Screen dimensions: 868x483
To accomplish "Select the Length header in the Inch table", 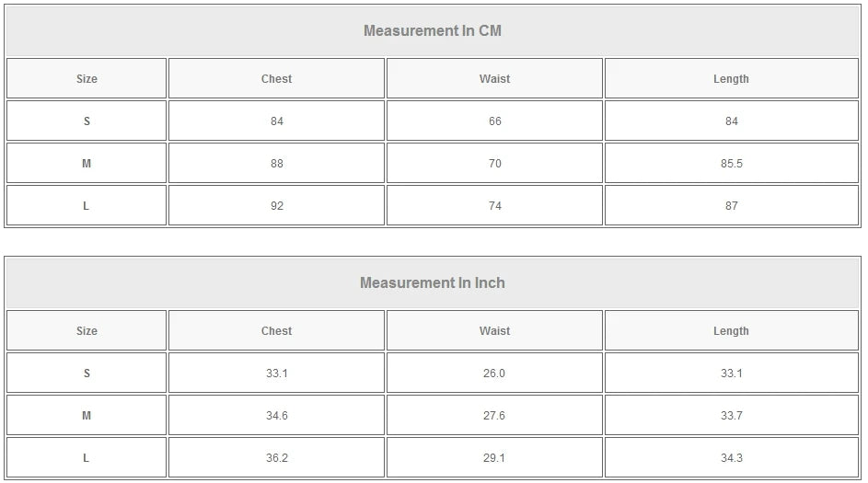I will point(731,331).
